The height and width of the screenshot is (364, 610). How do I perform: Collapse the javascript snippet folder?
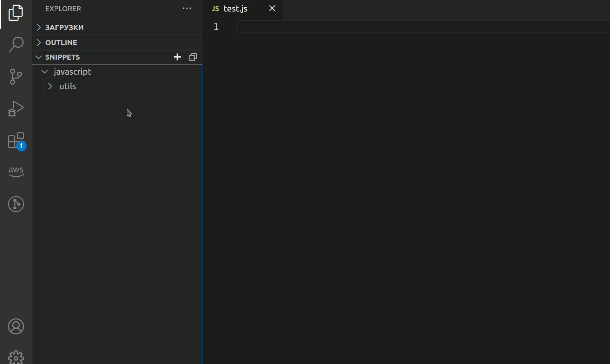coord(72,72)
